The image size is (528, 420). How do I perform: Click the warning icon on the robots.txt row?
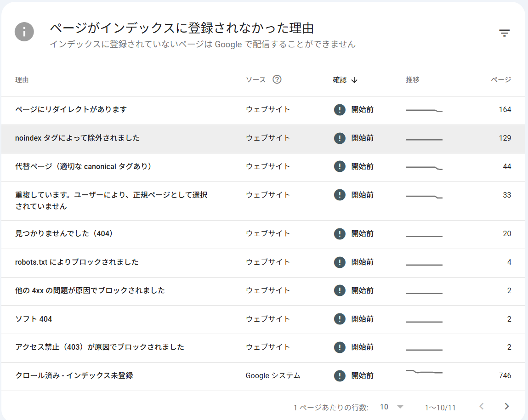340,262
